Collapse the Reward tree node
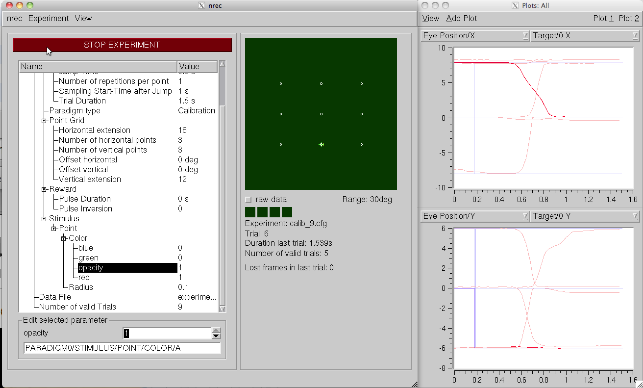Image resolution: width=643 pixels, height=388 pixels. click(44, 189)
